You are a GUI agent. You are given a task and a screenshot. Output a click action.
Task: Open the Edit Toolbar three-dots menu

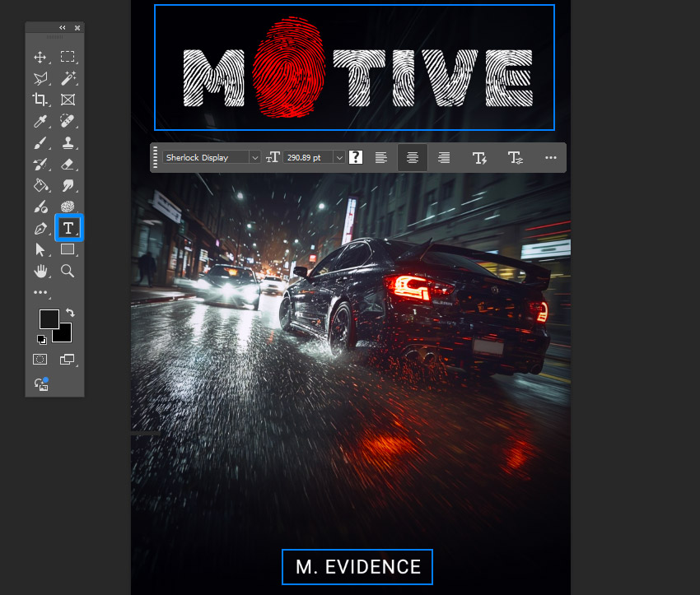[40, 292]
